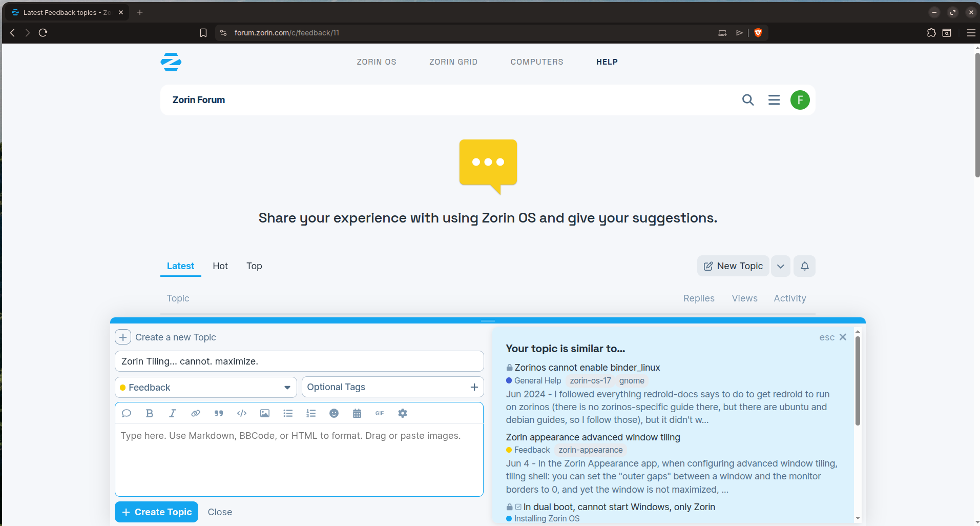Click the zorin-appearance tag
The width and height of the screenshot is (980, 526).
591,450
